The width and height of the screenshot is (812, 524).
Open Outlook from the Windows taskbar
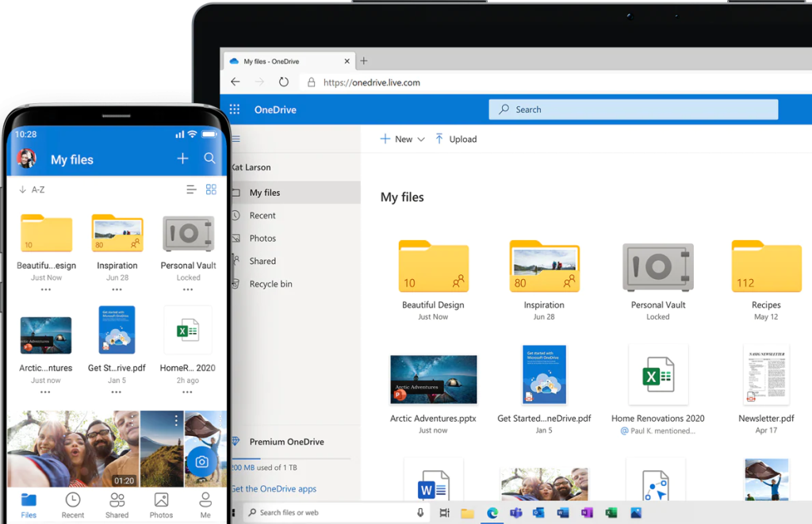pyautogui.click(x=538, y=513)
